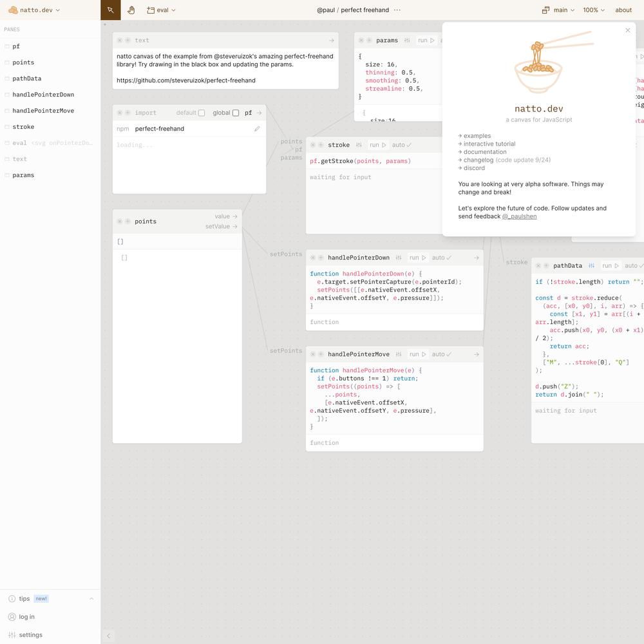The height and width of the screenshot is (644, 644).
Task: Toggle auto run on the stroke pane
Action: pos(401,145)
